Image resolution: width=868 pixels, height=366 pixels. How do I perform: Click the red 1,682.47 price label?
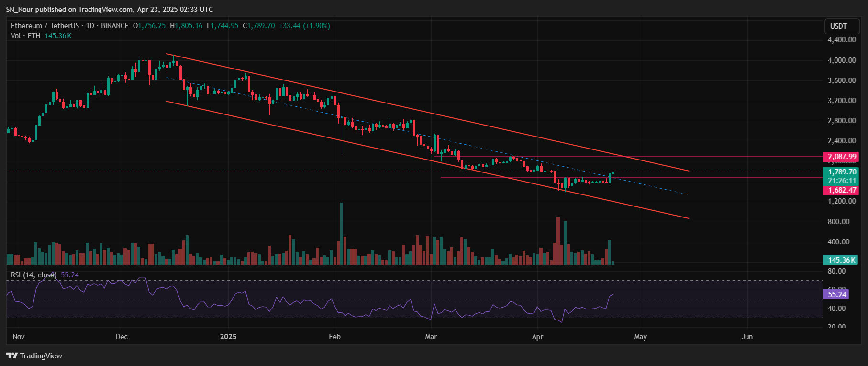(x=841, y=190)
